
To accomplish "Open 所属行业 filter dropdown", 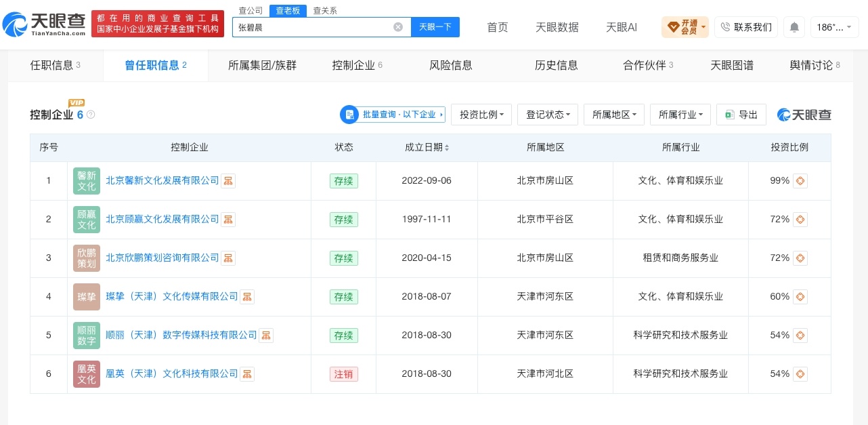I will [680, 115].
